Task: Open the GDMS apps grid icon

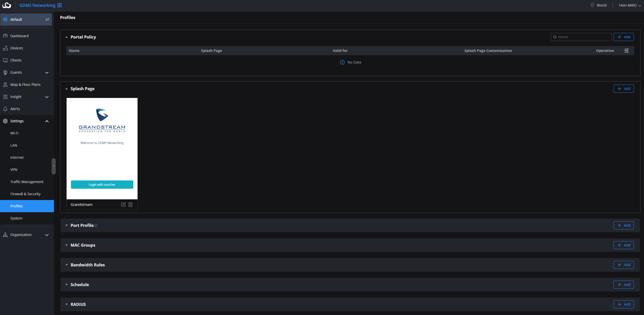Action: point(60,5)
